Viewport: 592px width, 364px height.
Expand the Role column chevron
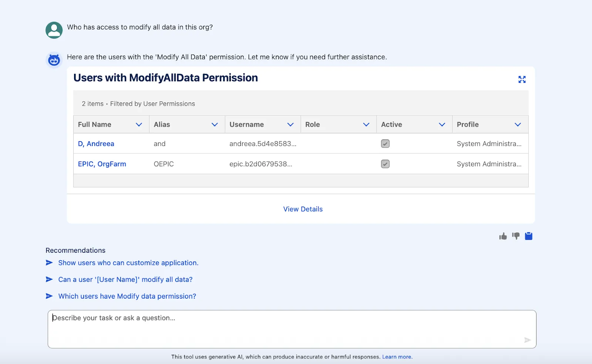pos(366,125)
